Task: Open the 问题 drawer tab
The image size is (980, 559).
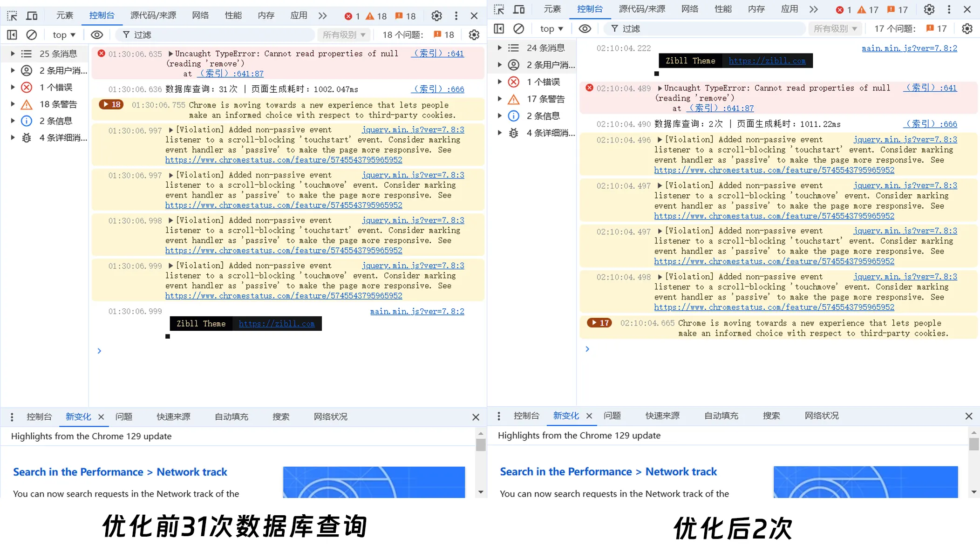Action: point(123,416)
